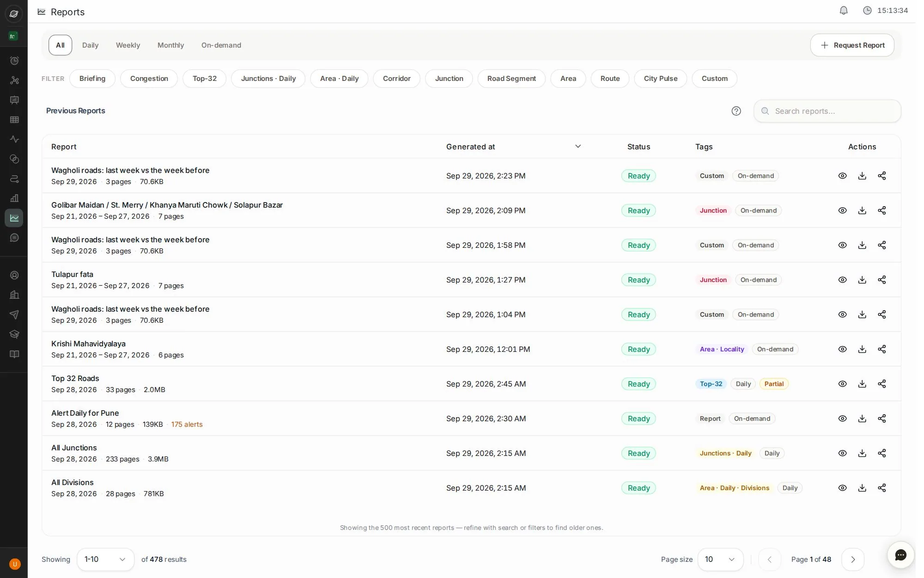View the 2:23 PM Wagholi roads report
Image resolution: width=924 pixels, height=578 pixels.
click(x=842, y=176)
